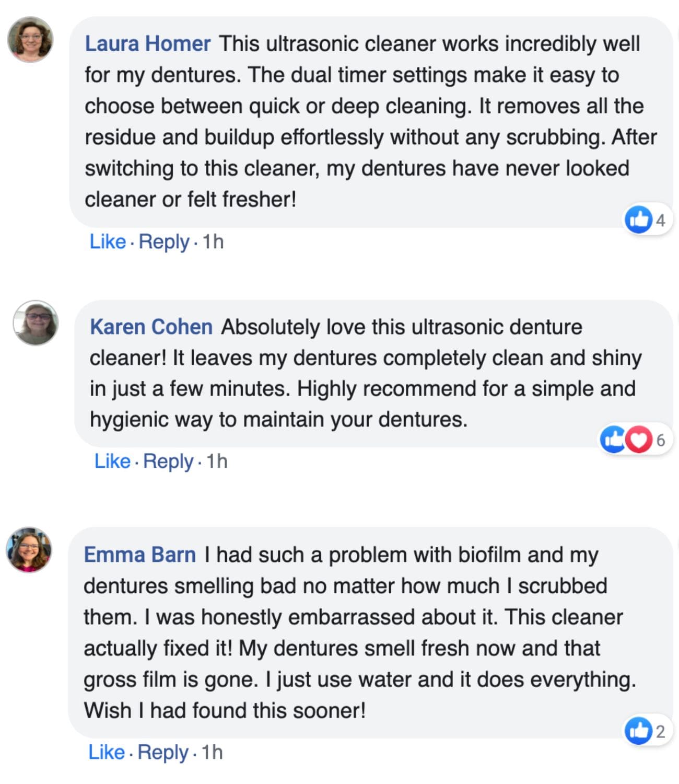679x784 pixels.
Task: Like Laura Homer's comment
Action: coord(108,242)
